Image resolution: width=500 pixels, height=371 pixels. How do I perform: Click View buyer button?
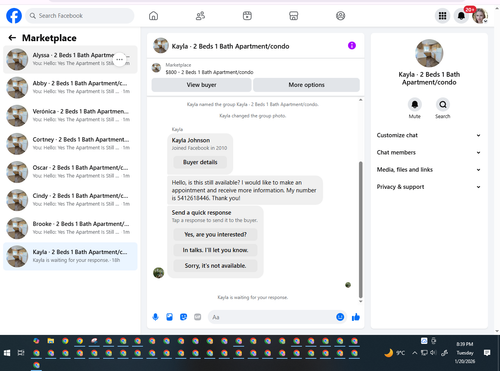tap(201, 85)
